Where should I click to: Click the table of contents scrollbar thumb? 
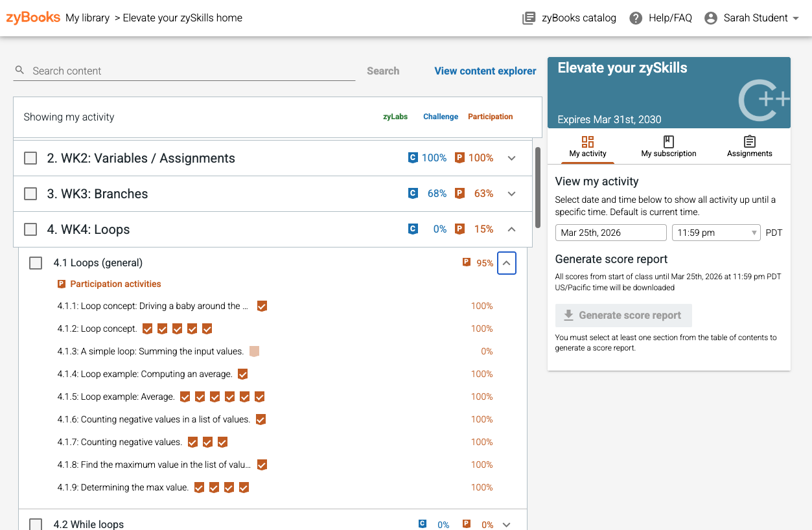tap(538, 188)
